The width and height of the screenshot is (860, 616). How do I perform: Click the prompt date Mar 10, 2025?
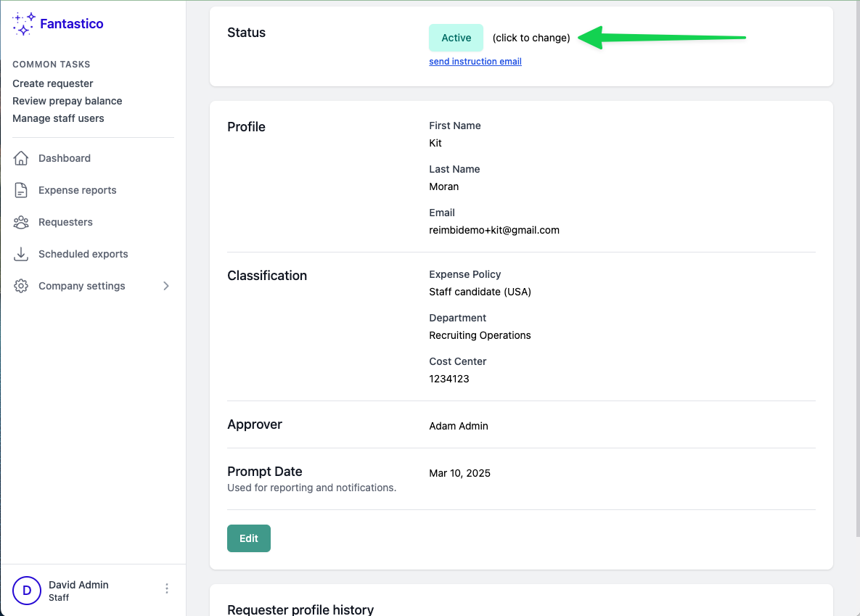pos(459,473)
